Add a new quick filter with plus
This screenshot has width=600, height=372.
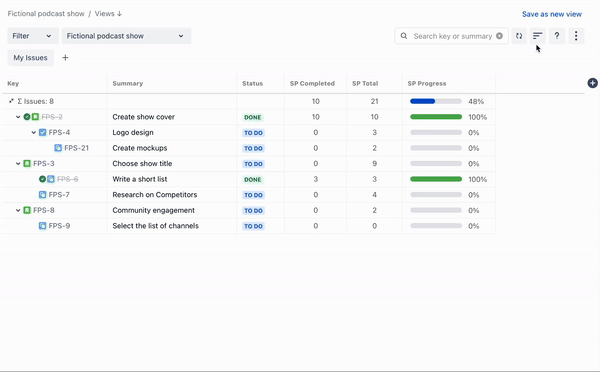(65, 57)
